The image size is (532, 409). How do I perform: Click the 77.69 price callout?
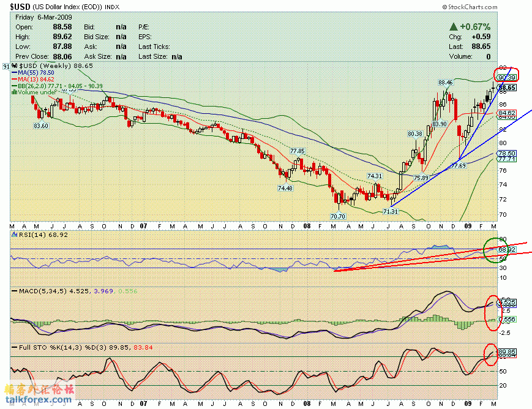(459, 166)
